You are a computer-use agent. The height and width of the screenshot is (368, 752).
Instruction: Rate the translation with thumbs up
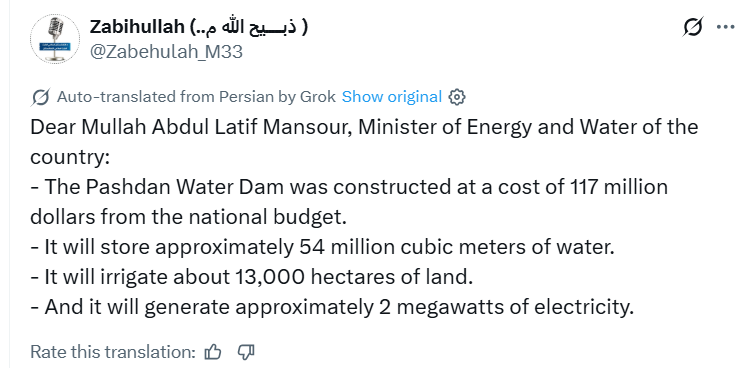(212, 353)
